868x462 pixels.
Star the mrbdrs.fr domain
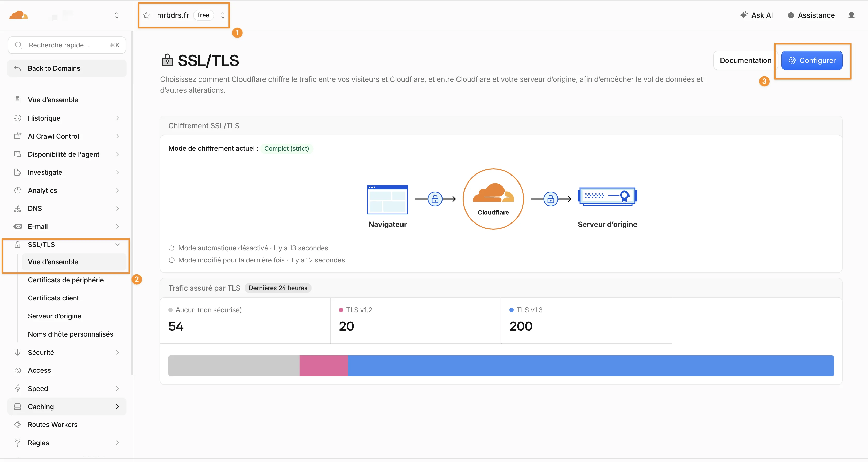pyautogui.click(x=146, y=15)
